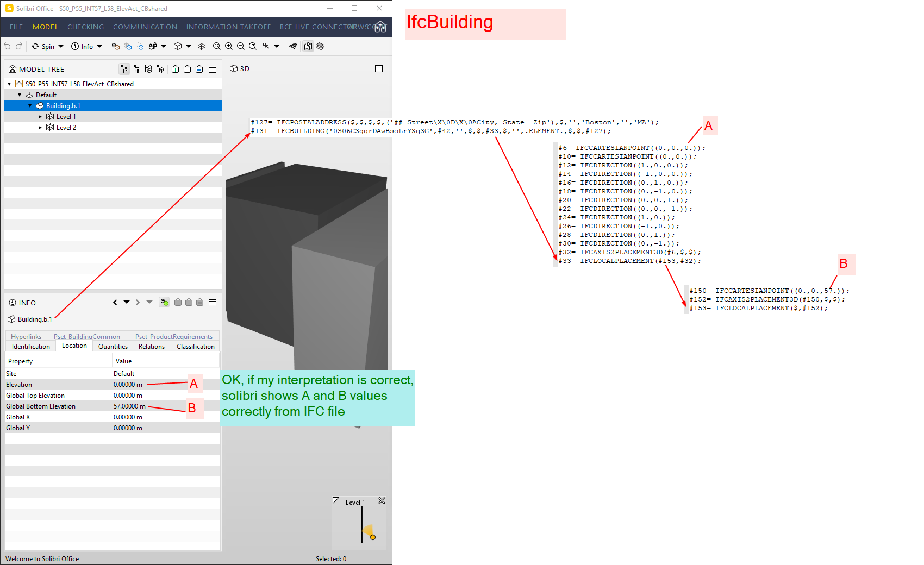
Task: Select Building.b.1 in the model tree
Action: (113, 106)
